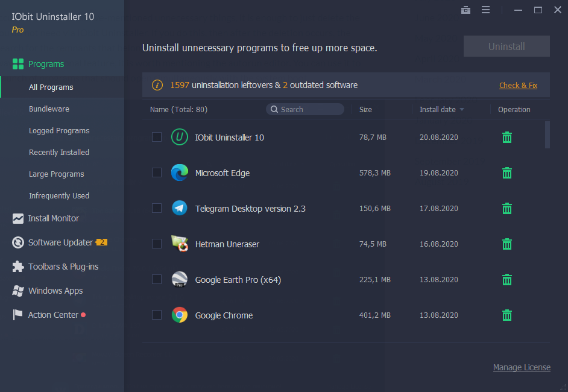
Task: Click the Microsoft Edge app icon
Action: tap(179, 172)
